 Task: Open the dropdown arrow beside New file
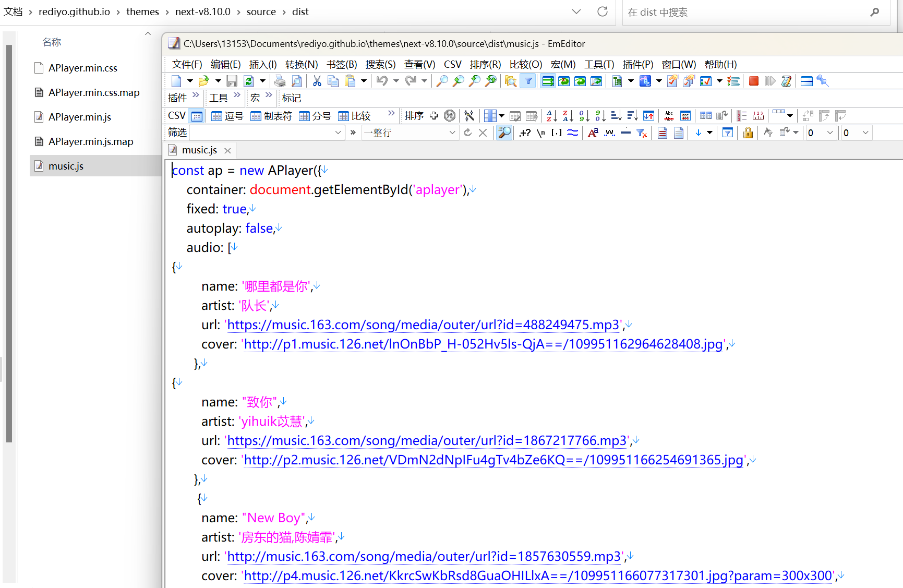coord(190,81)
